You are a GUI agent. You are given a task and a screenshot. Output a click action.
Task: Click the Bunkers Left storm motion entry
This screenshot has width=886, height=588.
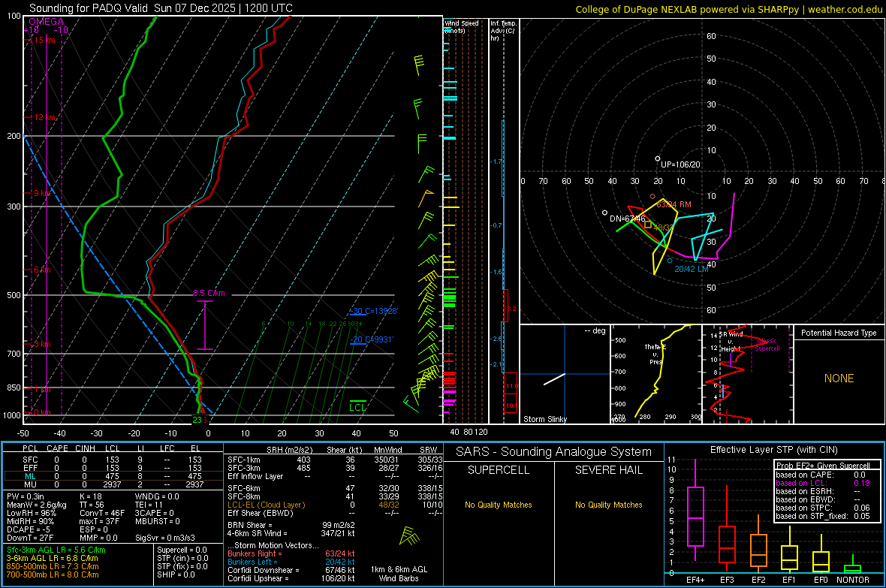291,562
